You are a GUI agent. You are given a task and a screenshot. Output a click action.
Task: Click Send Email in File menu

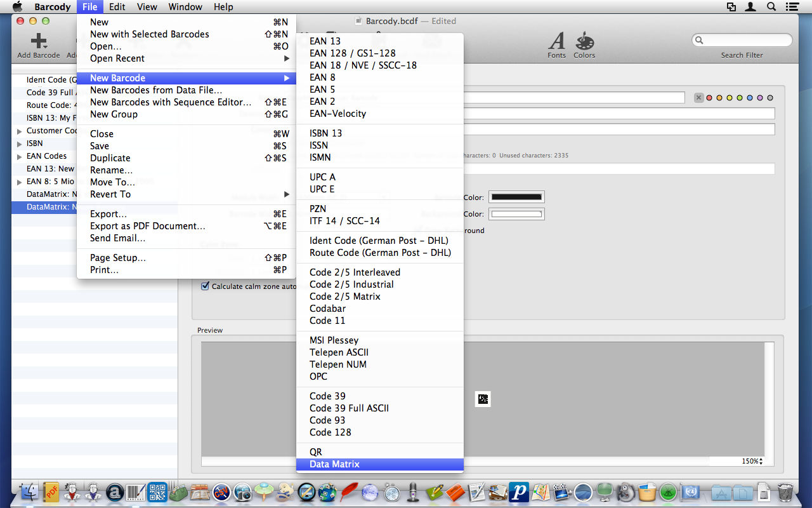coord(186,238)
